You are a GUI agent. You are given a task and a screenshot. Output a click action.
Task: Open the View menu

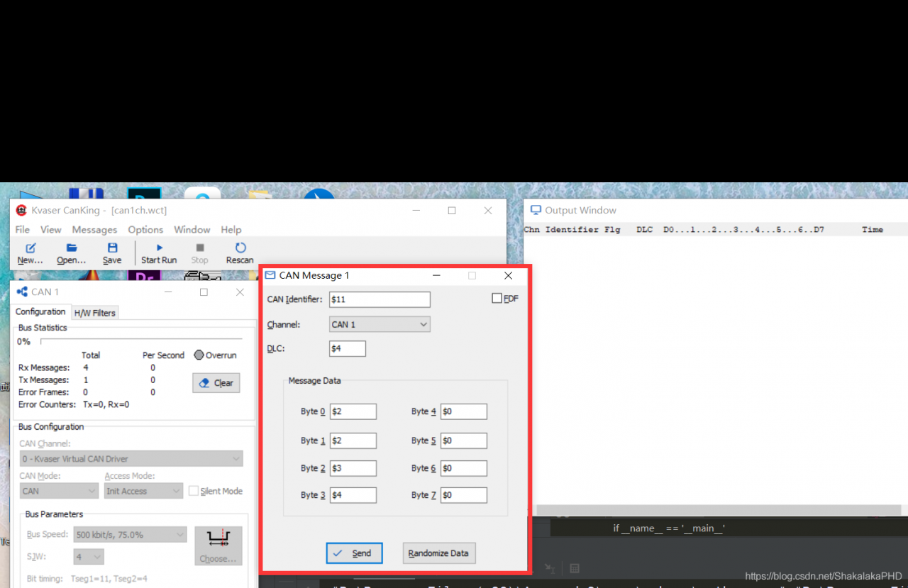[51, 230]
